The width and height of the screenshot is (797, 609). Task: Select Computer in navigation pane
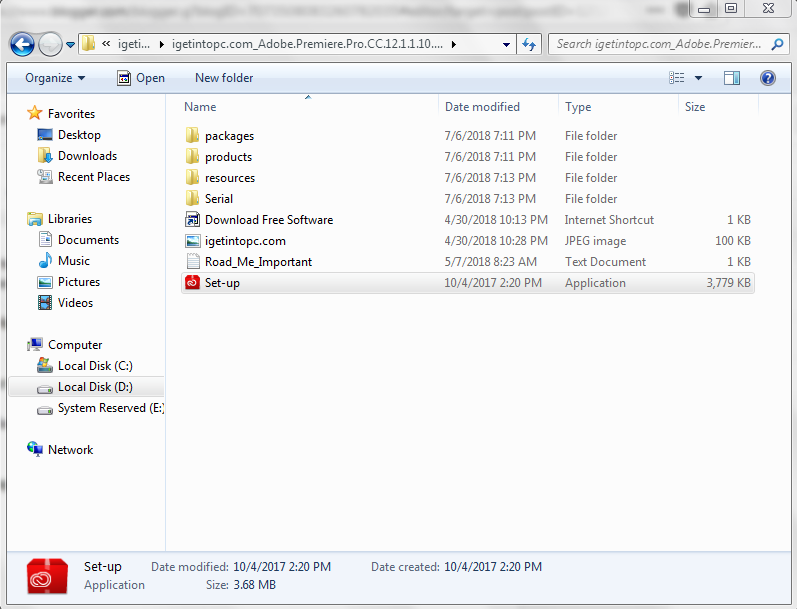coord(75,345)
